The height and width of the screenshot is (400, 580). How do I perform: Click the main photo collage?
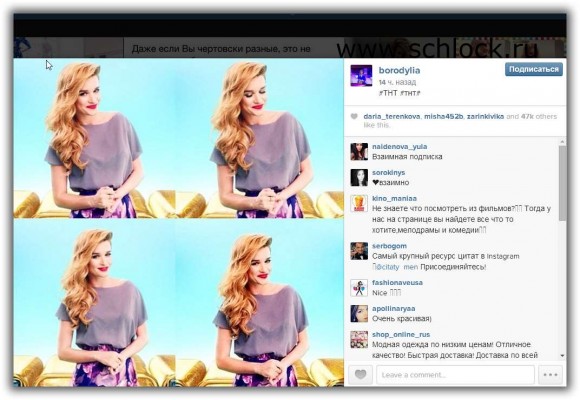(179, 222)
